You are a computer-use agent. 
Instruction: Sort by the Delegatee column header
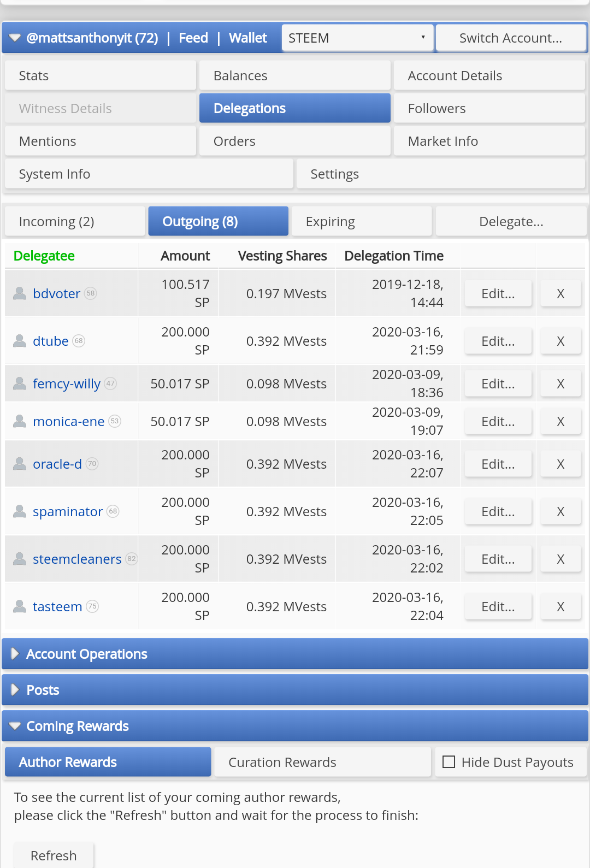point(44,256)
